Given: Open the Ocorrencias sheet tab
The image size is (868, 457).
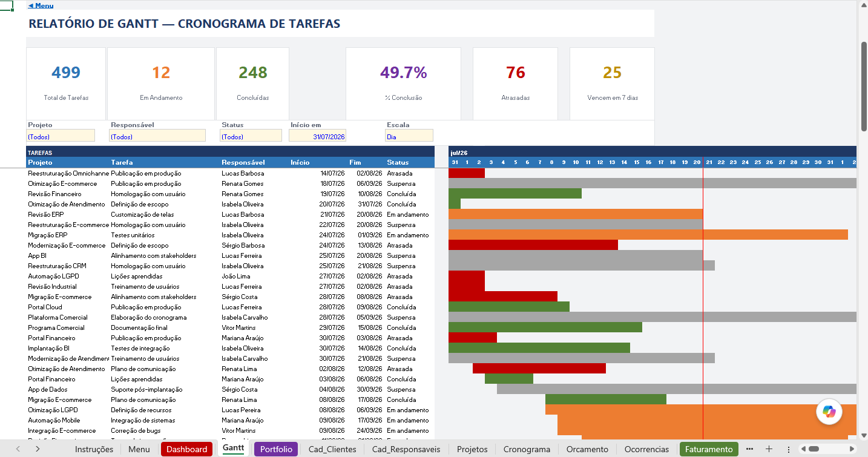Looking at the screenshot, I should point(646,449).
